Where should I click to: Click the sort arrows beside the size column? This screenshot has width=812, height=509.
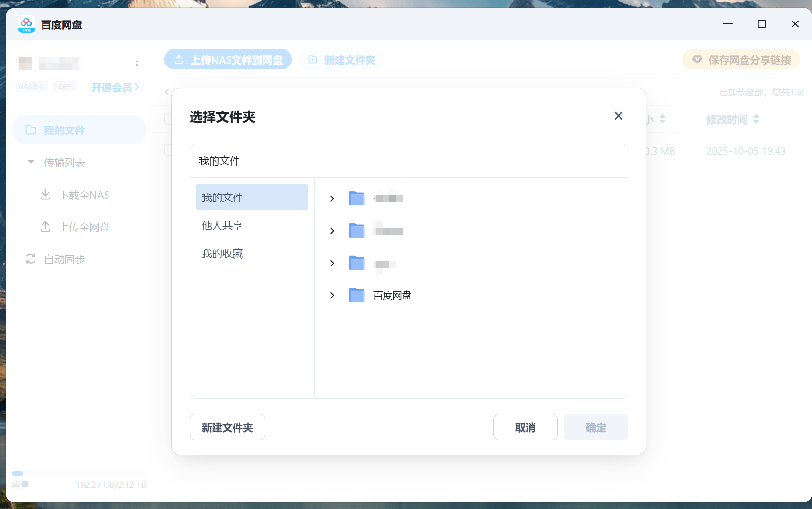click(662, 119)
